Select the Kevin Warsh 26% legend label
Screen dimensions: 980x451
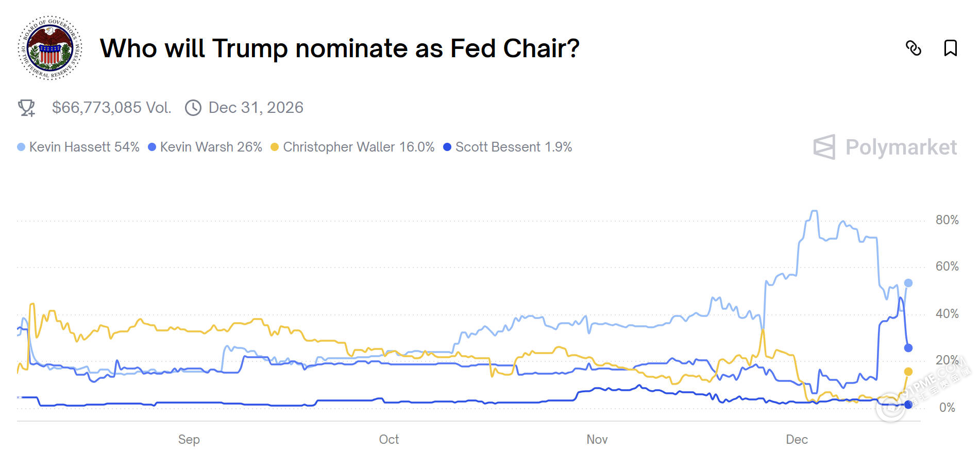pos(211,147)
